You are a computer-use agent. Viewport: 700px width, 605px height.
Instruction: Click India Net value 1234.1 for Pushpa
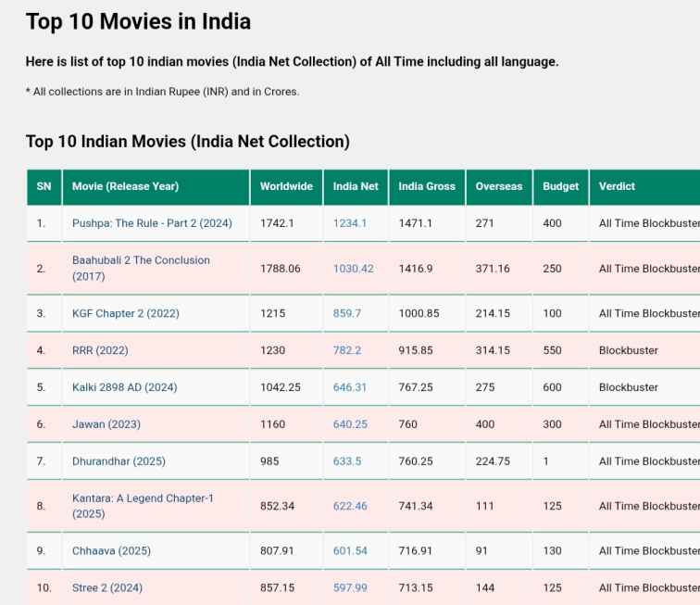(350, 223)
